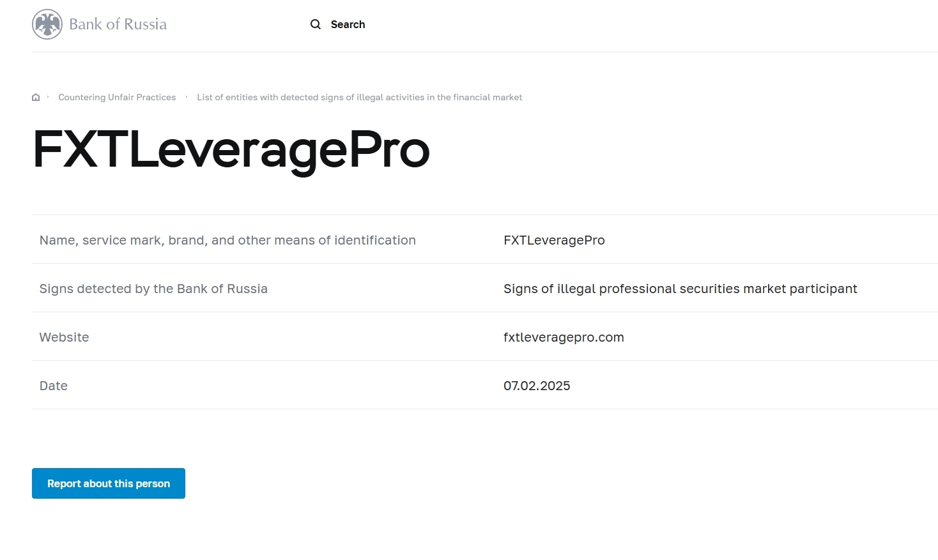The height and width of the screenshot is (560, 938).
Task: Click the fxtleveragepro.com website value
Action: (564, 337)
